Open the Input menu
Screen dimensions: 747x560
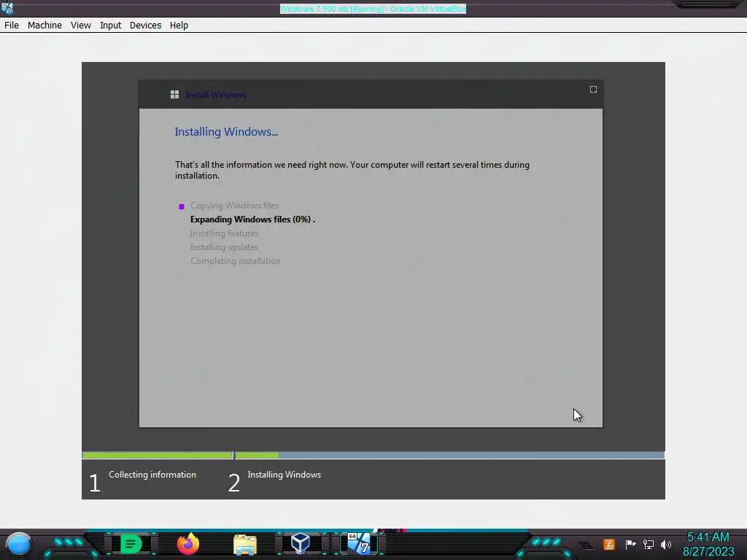point(111,26)
